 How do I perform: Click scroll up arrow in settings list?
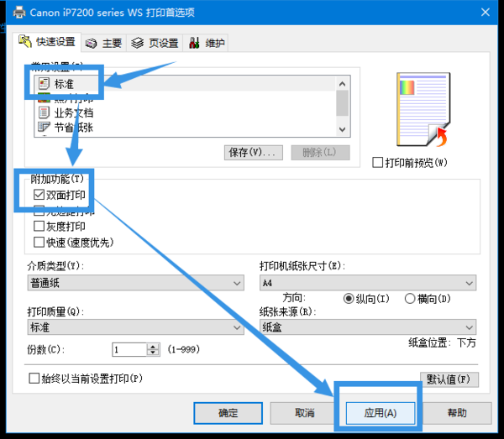pos(343,84)
